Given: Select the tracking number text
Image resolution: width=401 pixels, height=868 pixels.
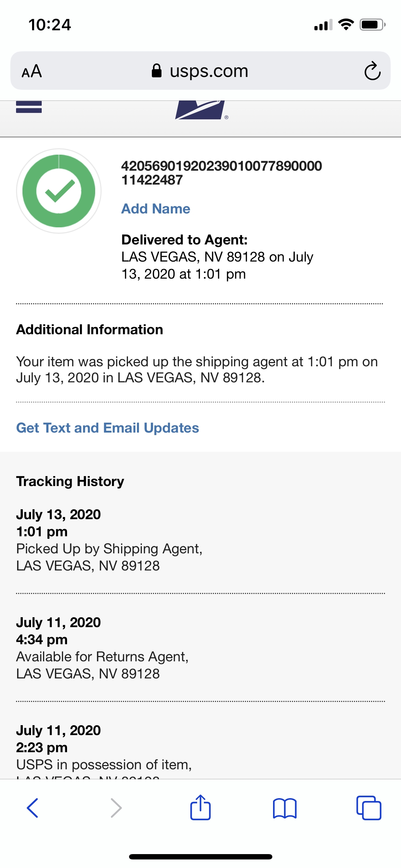Looking at the screenshot, I should tap(221, 173).
